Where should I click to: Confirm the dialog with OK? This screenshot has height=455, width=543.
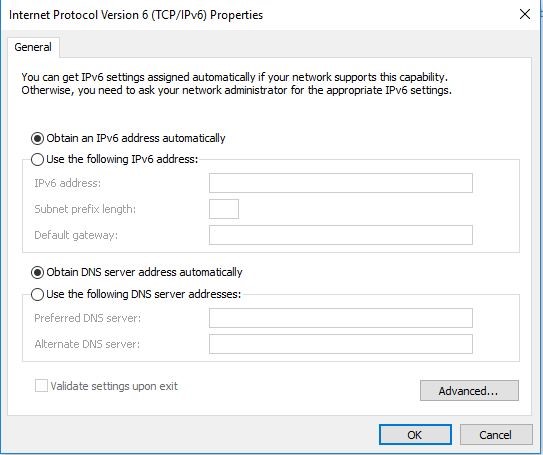pos(415,435)
